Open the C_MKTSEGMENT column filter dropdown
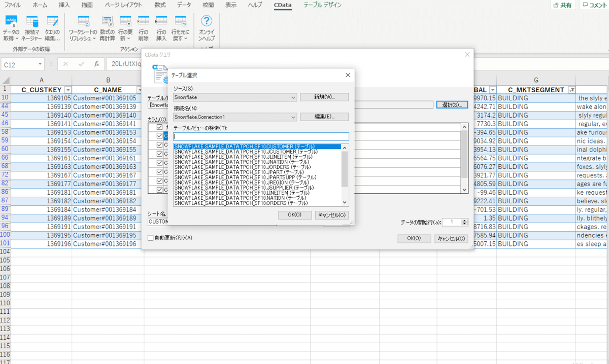Screen dimensions: 609x364 (572, 90)
